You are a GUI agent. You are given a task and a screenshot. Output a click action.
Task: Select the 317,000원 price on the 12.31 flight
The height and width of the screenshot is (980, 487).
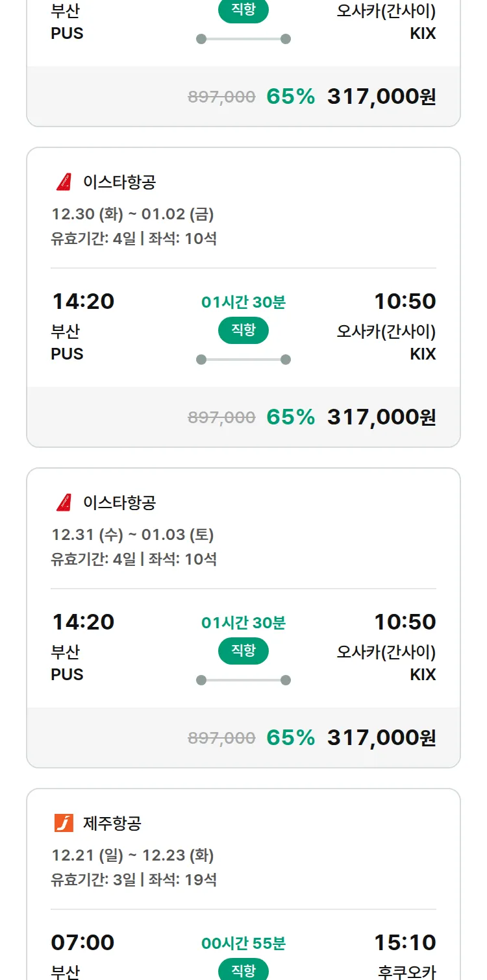pyautogui.click(x=381, y=738)
